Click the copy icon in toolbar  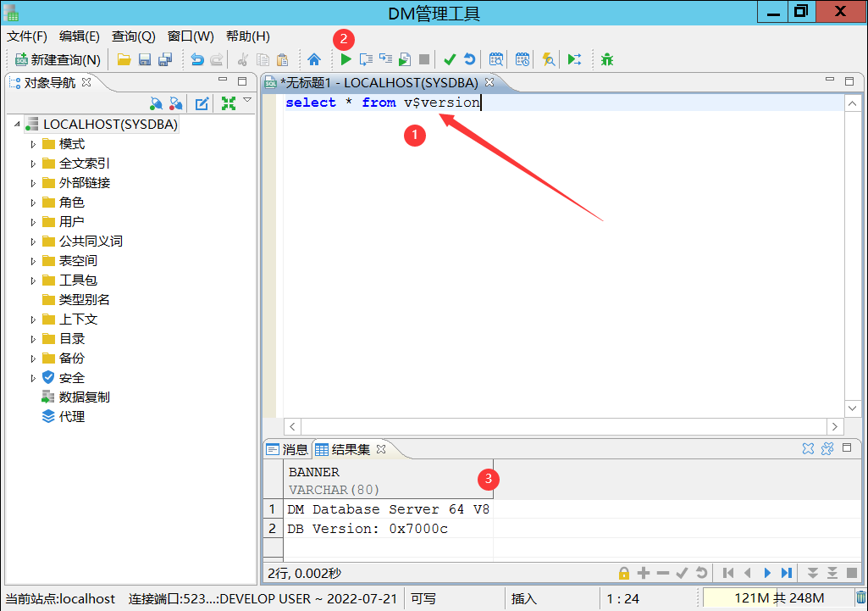click(x=263, y=59)
